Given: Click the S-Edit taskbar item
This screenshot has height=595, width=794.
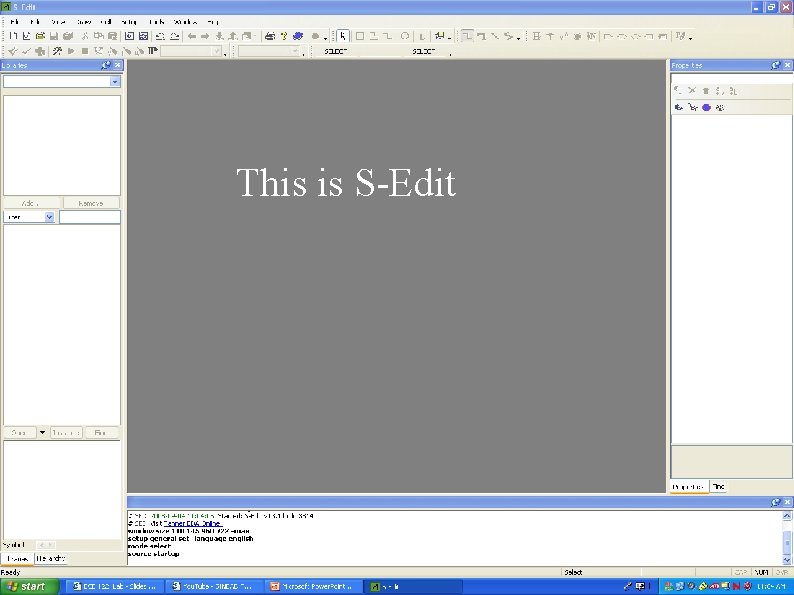Looking at the screenshot, I should click(414, 586).
